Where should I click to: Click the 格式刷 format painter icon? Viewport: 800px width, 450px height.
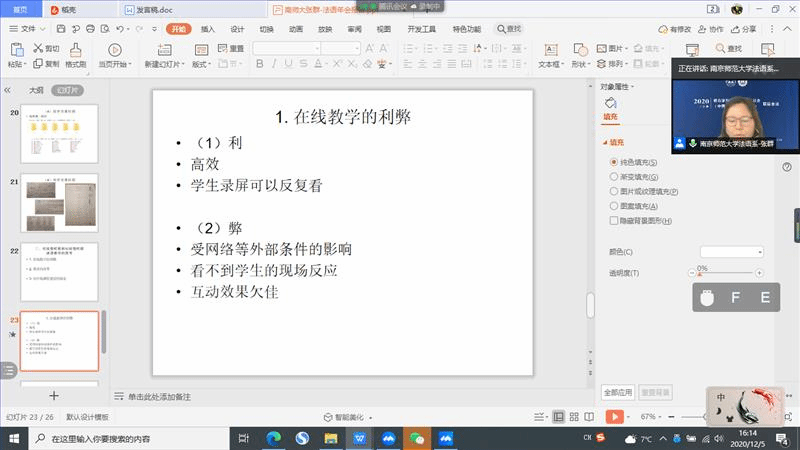click(x=75, y=48)
